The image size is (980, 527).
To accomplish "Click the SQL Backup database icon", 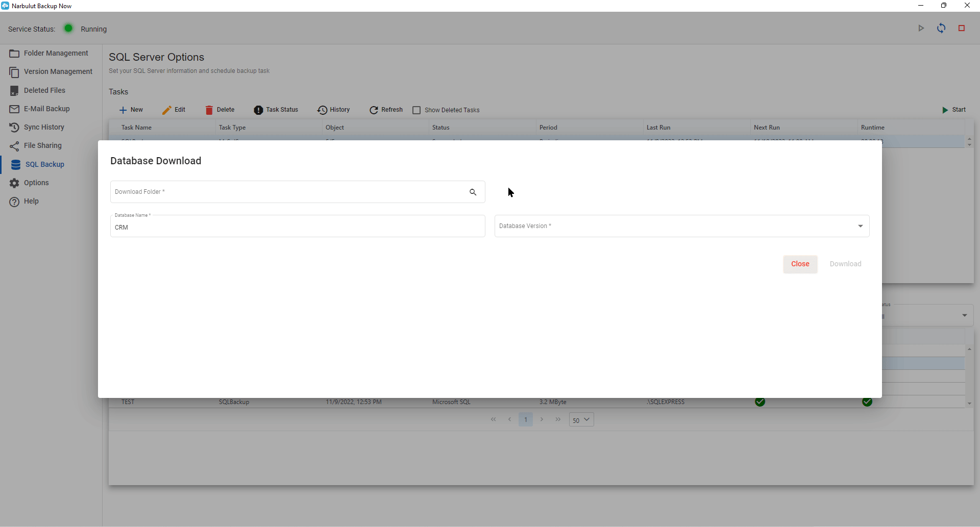I will [16, 164].
